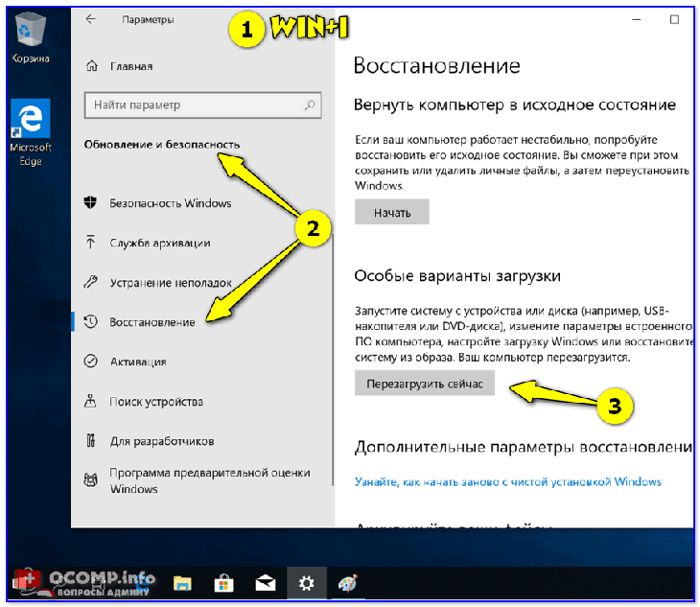Click Перезагрузить сейчас button
700x607 pixels.
pos(425,383)
